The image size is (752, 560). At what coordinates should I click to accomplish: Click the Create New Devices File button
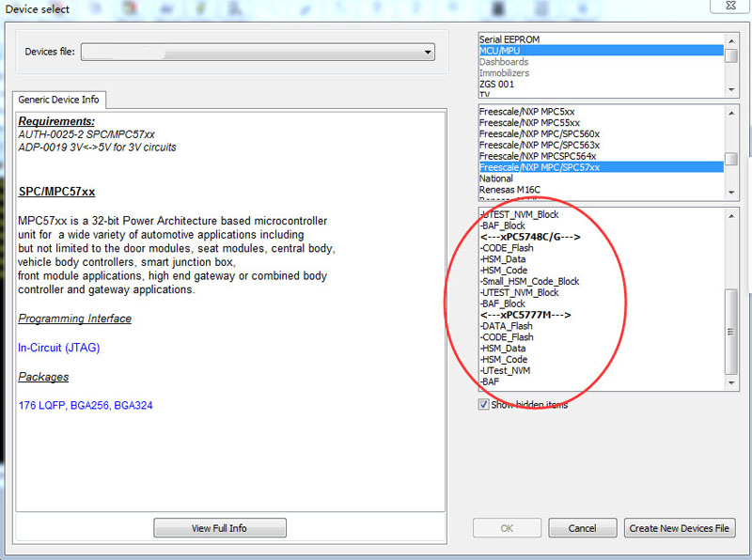click(679, 528)
